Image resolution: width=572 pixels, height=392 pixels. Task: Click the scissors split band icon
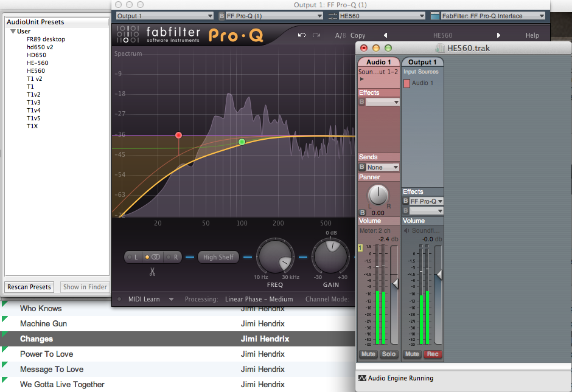click(152, 272)
